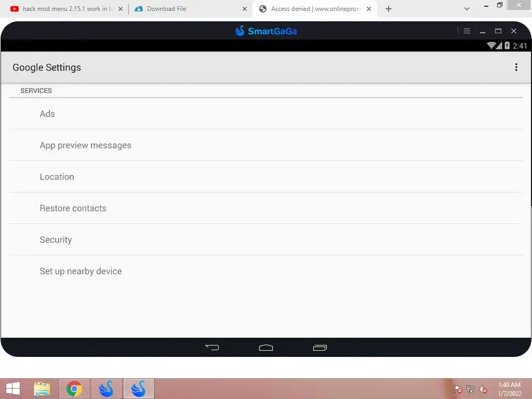This screenshot has height=399, width=532.
Task: Click the battery icon in Android status bar
Action: 507,46
